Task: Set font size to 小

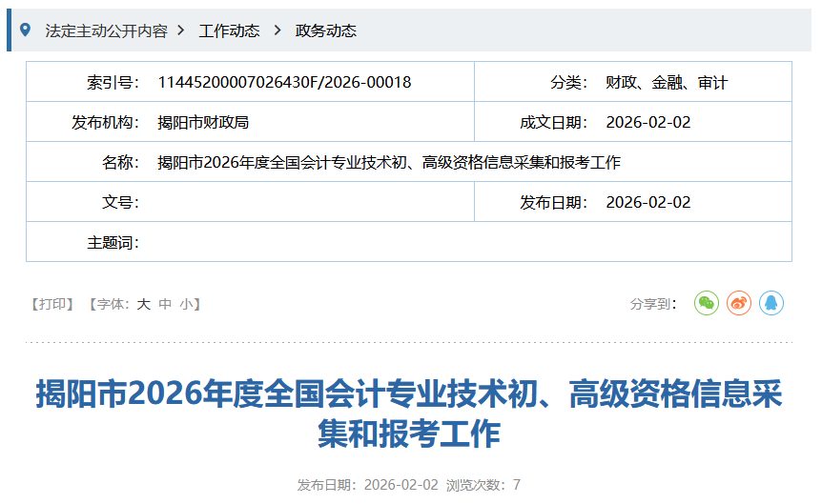Action: [186, 304]
